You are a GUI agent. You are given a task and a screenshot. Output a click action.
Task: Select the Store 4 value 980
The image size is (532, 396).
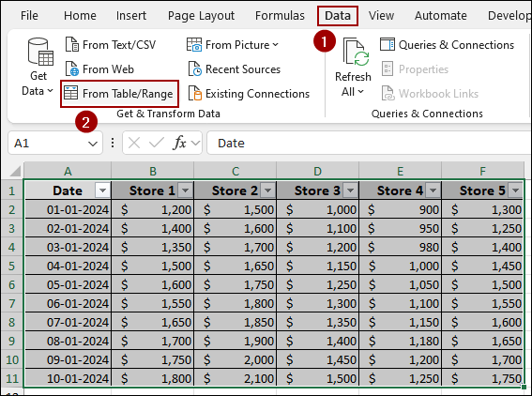[x=400, y=247]
